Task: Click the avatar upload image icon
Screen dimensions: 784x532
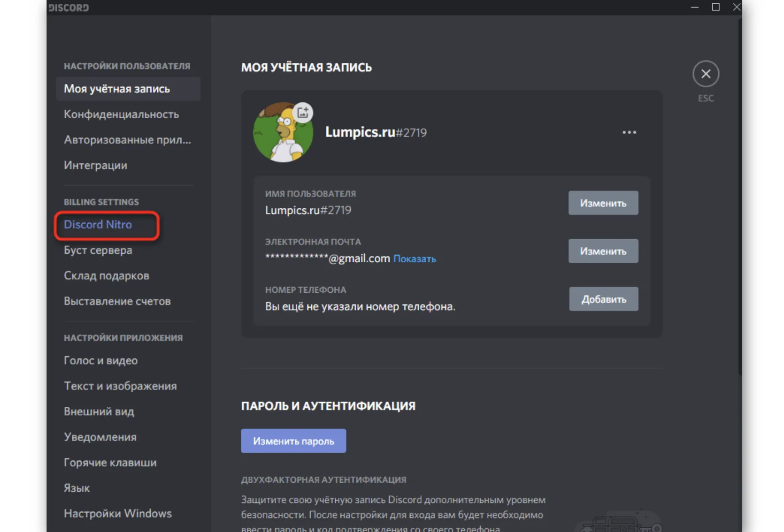Action: tap(303, 113)
